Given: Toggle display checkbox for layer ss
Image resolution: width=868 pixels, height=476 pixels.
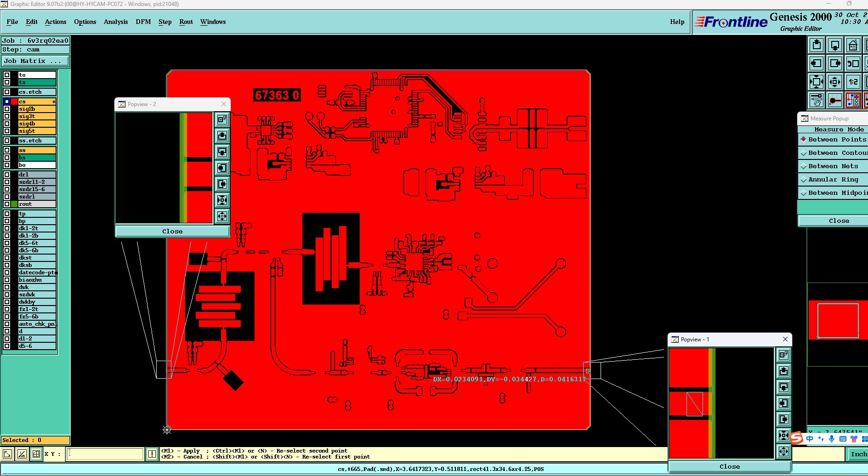Looking at the screenshot, I should pos(7,150).
